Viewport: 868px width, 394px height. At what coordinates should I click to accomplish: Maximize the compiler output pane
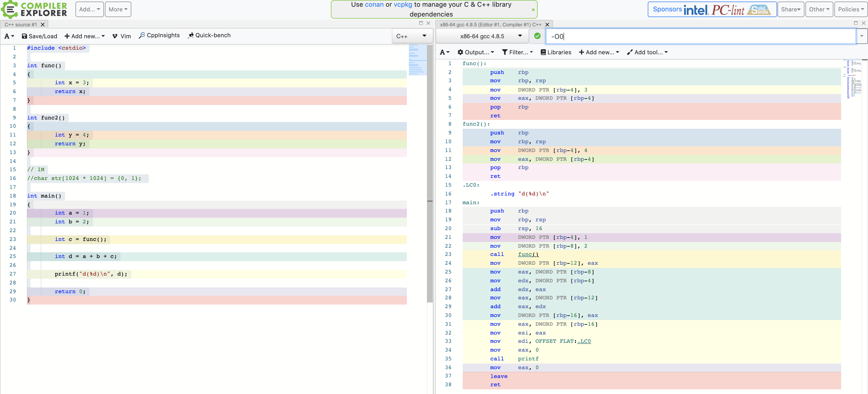[856, 23]
